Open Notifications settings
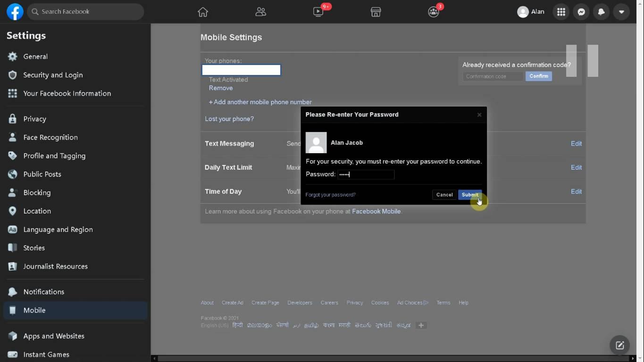This screenshot has width=644, height=362. [75, 292]
